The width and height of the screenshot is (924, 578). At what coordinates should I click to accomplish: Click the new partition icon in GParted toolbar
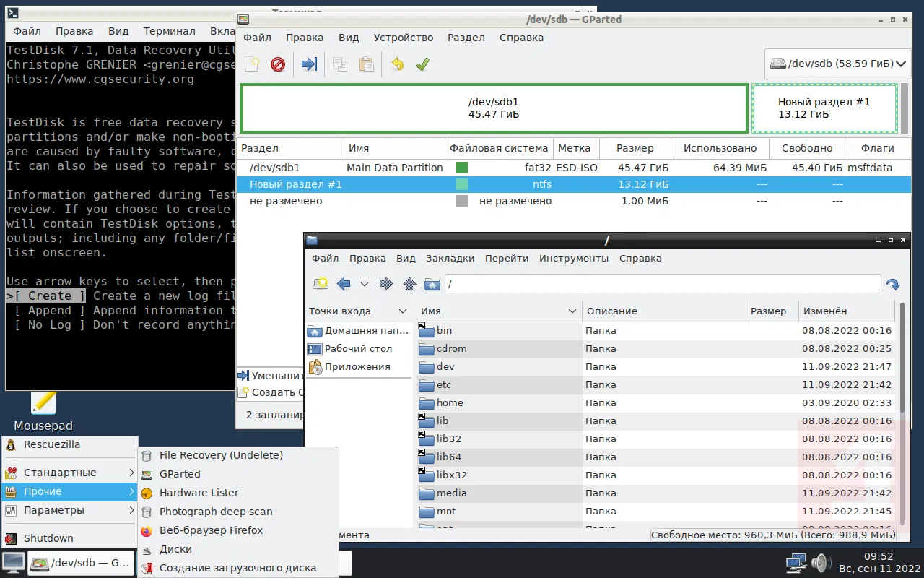(251, 64)
